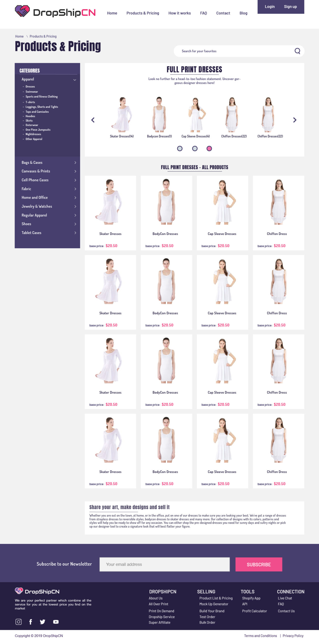Viewport: 319px width, 644px height.
Task: Click the search magnifier icon
Action: pyautogui.click(x=297, y=51)
